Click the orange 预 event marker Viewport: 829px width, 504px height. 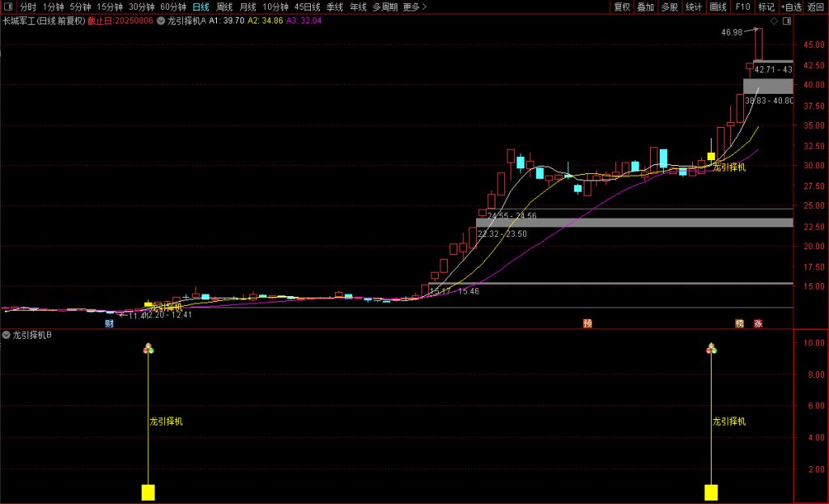[588, 324]
